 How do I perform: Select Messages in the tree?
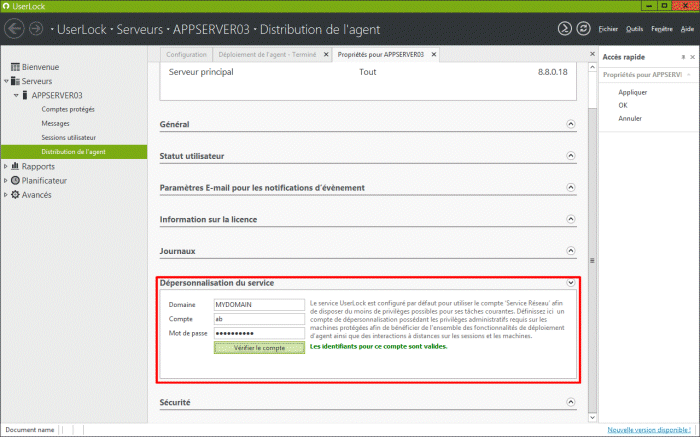pyautogui.click(x=55, y=124)
